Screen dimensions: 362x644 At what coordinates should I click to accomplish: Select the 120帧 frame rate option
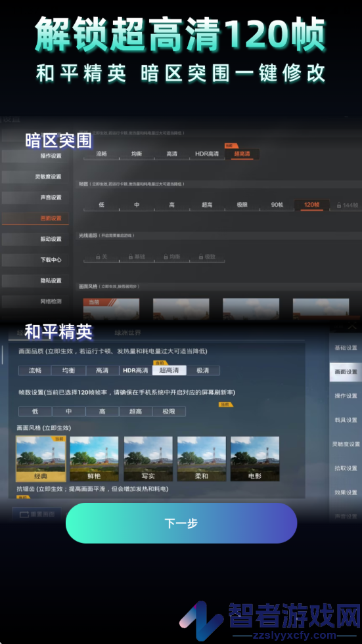[x=312, y=205]
